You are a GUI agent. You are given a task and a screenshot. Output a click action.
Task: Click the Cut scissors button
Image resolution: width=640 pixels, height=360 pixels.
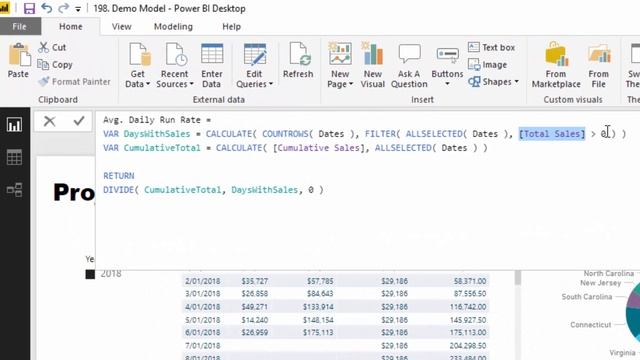(52, 47)
